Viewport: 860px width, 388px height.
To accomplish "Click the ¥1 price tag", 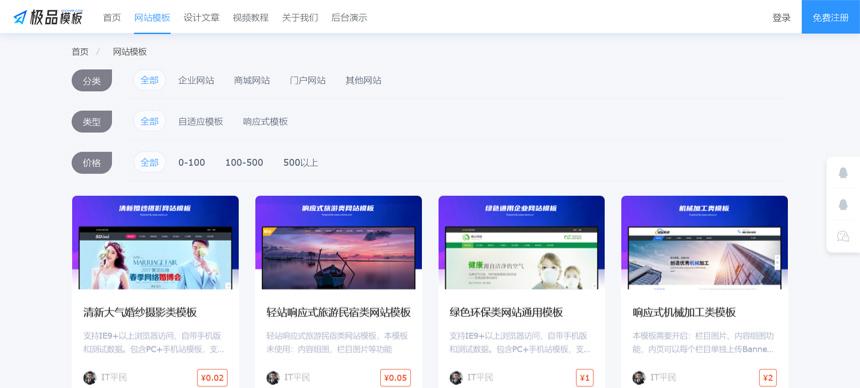I will (x=585, y=378).
